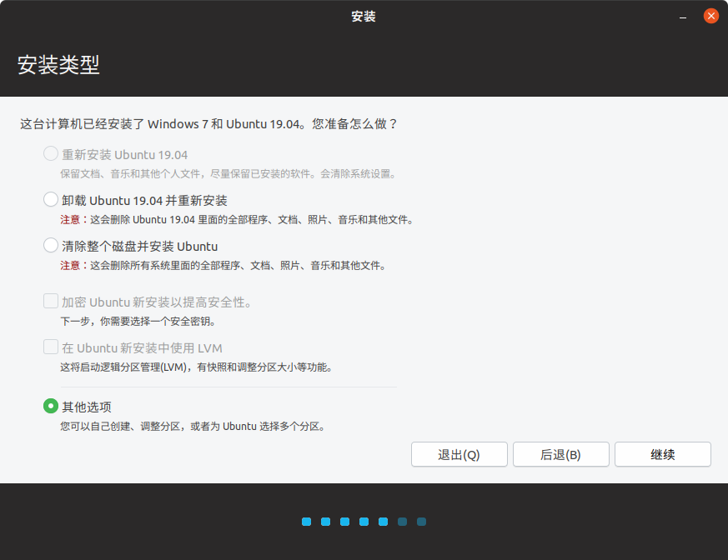This screenshot has height=560, width=728.
Task: Click the last progress dot indicator
Action: [422, 522]
